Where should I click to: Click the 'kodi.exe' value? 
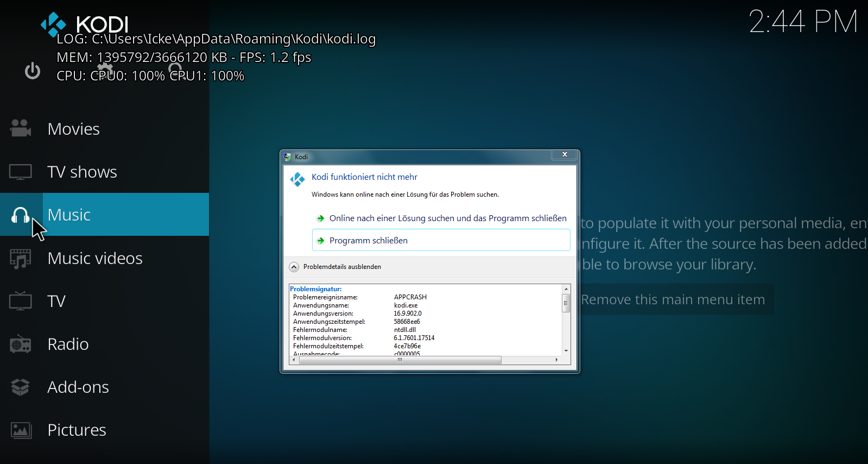[x=406, y=305]
